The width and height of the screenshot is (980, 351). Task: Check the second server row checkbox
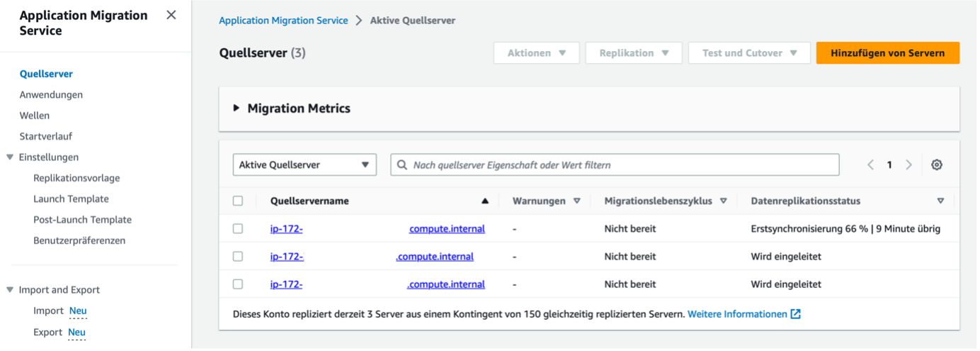pyautogui.click(x=238, y=256)
